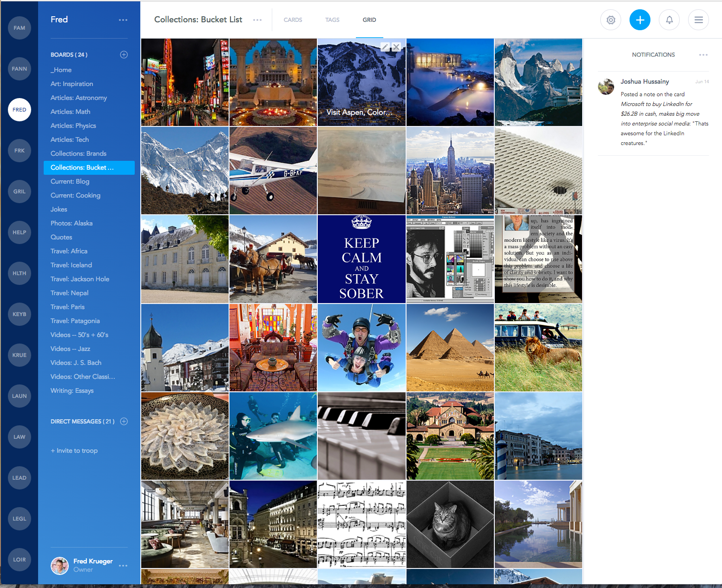The image size is (722, 588).
Task: Switch to the LAW troop circle
Action: [x=20, y=437]
